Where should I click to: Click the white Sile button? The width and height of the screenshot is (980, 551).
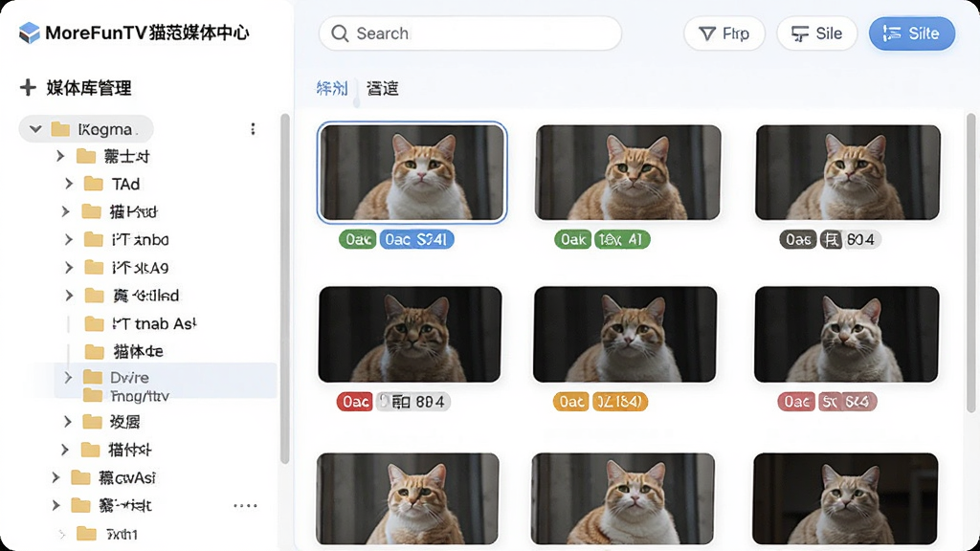click(x=817, y=33)
